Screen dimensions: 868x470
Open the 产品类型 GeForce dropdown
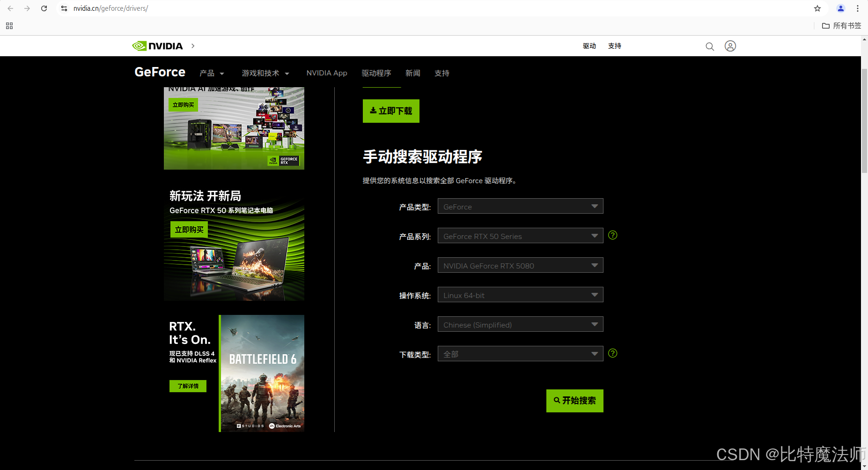click(x=520, y=206)
